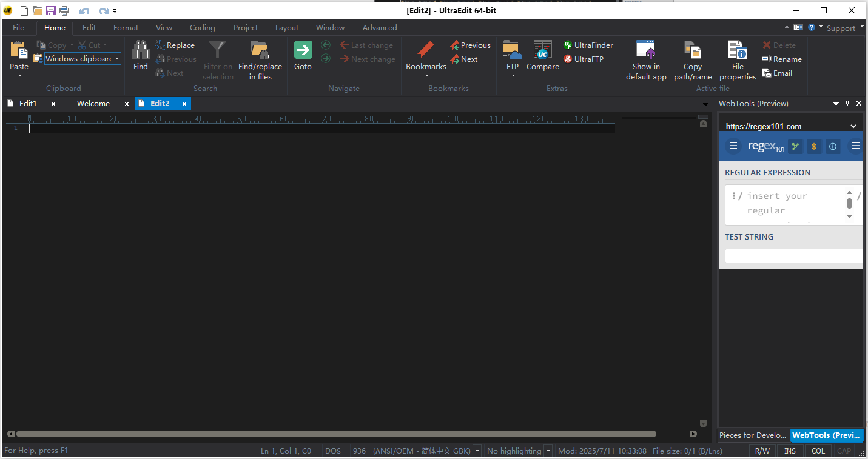
Task: Open the Coding ribbon tab
Action: (202, 28)
